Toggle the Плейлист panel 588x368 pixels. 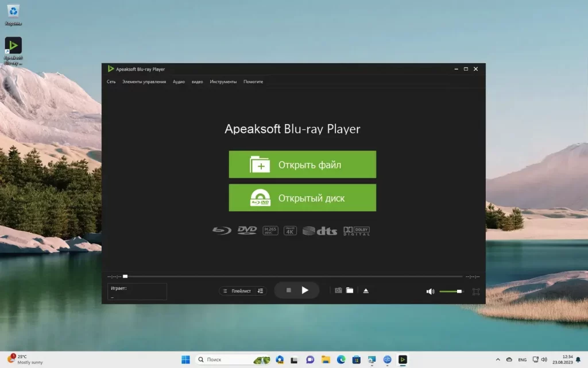pos(240,290)
